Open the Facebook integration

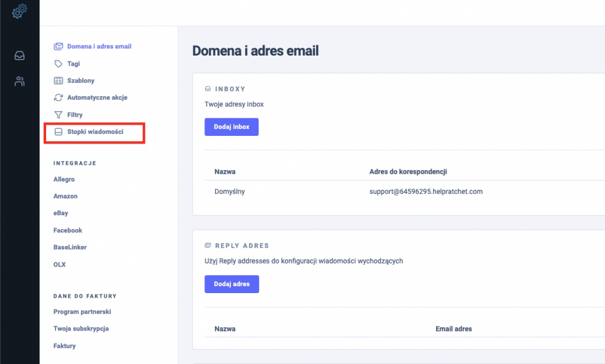click(67, 230)
